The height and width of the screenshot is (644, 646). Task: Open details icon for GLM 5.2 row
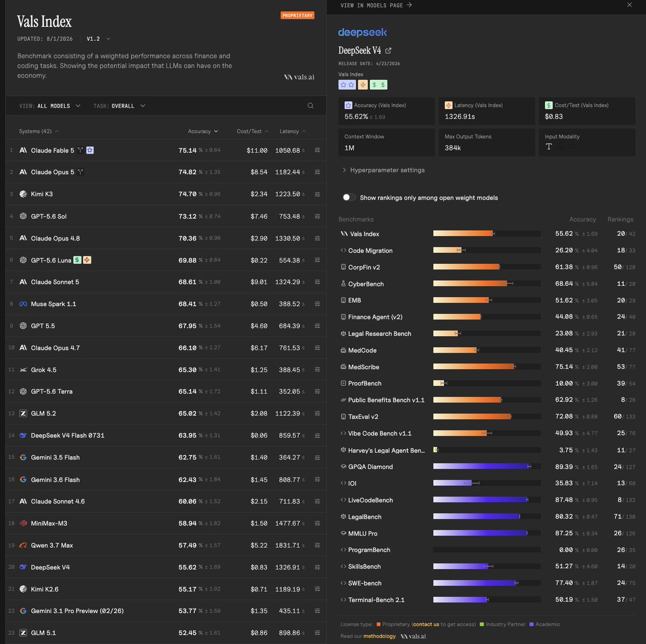[x=317, y=414]
